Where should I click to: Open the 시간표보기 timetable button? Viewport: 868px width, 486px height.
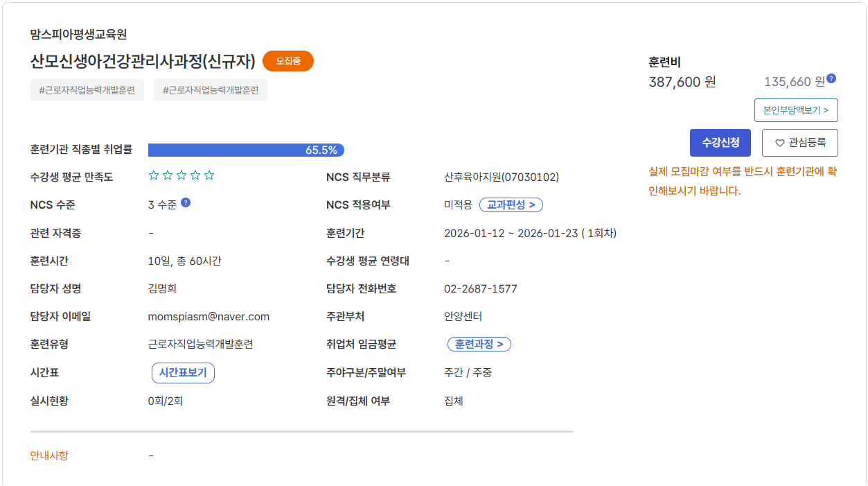click(x=183, y=373)
